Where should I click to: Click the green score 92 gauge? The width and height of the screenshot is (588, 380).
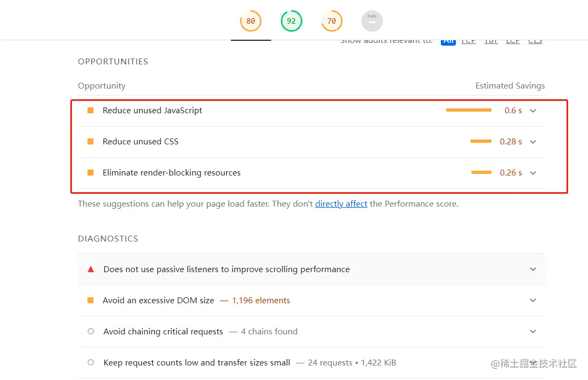tap(291, 21)
